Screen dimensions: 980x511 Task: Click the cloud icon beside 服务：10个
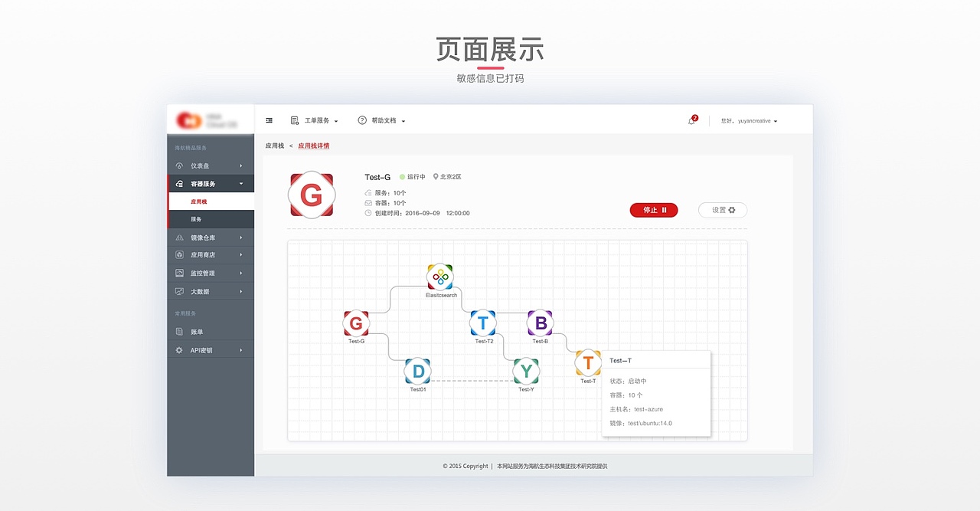(x=368, y=193)
